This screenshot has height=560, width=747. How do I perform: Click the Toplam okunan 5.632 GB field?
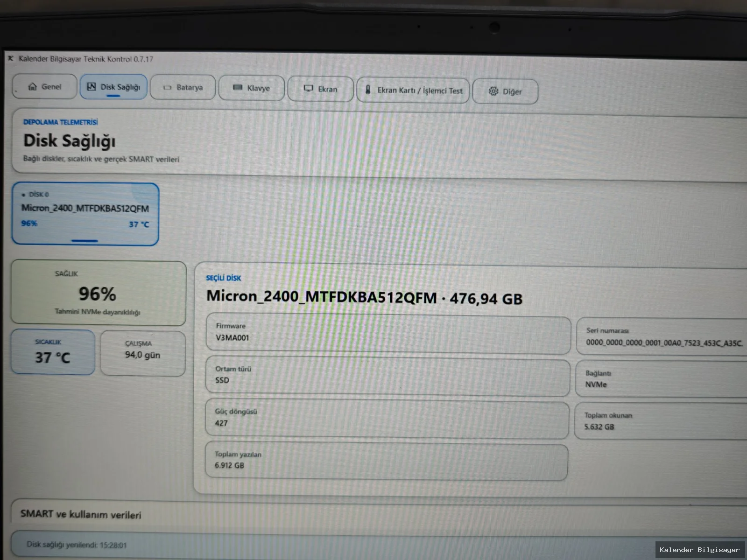point(661,421)
